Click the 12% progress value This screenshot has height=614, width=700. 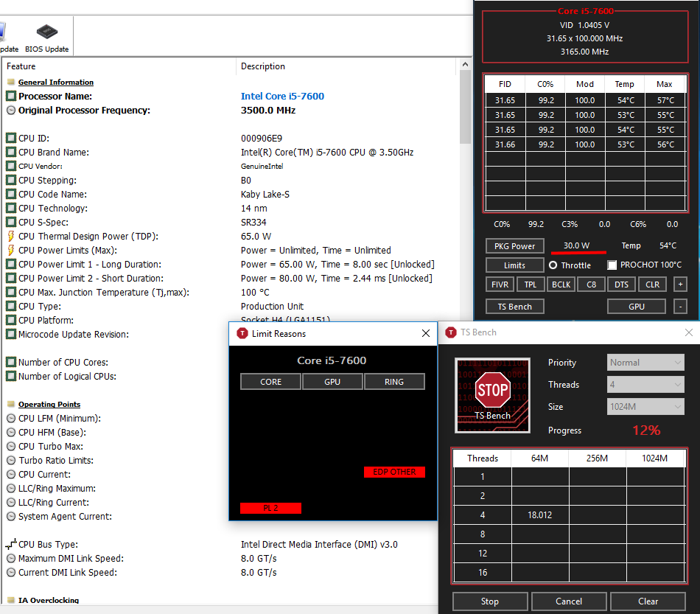[646, 430]
